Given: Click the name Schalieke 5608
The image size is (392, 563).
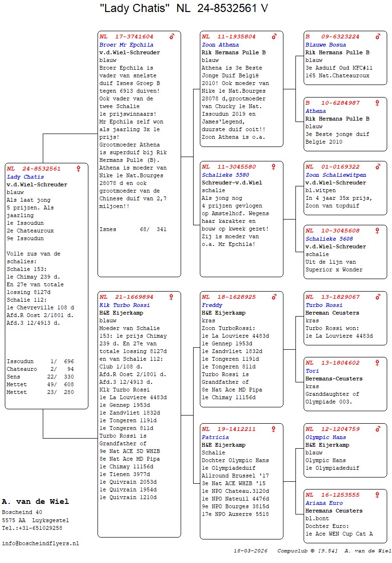Looking at the screenshot, I should (x=329, y=239).
